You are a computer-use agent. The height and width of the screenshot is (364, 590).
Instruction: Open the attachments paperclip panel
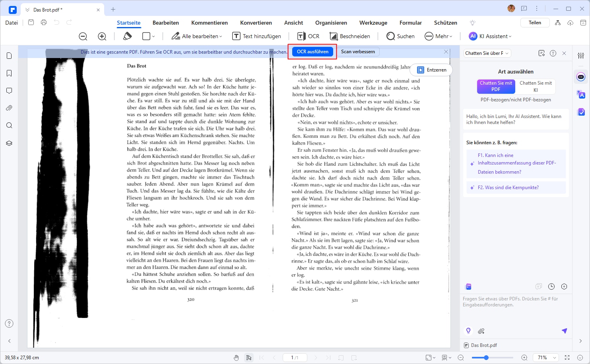tap(9, 108)
